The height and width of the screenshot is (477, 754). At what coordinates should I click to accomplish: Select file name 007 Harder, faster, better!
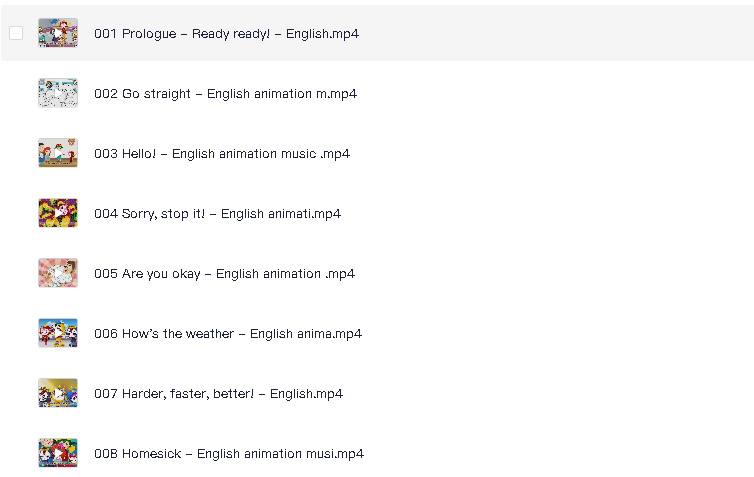pyautogui.click(x=218, y=394)
